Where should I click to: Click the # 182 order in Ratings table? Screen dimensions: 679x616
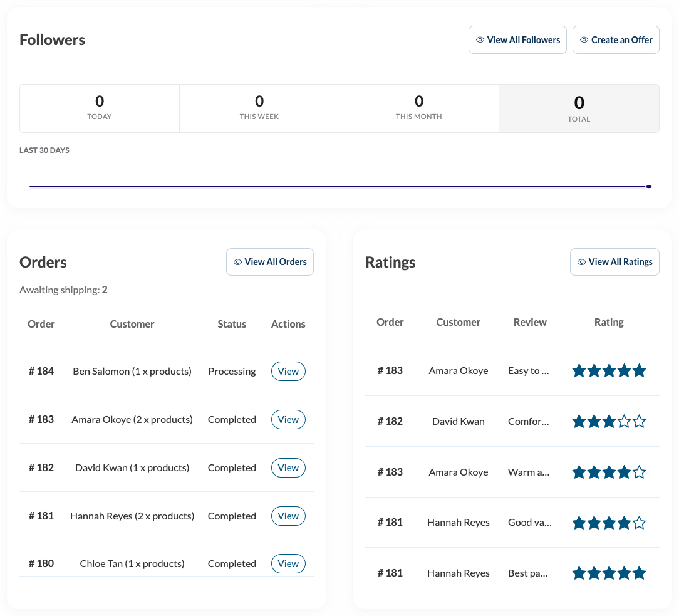tap(390, 422)
